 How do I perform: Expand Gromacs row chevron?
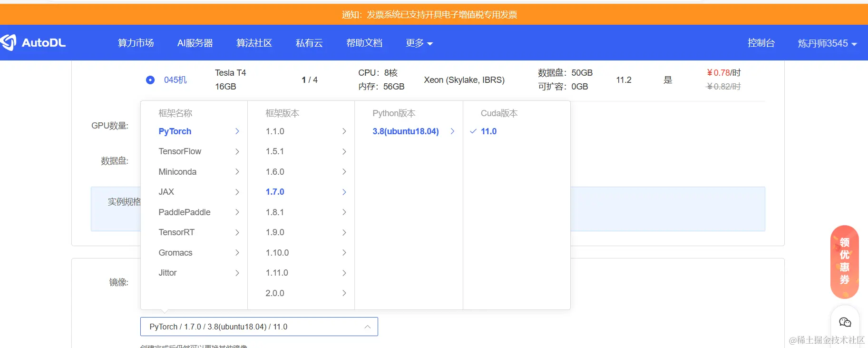point(237,253)
